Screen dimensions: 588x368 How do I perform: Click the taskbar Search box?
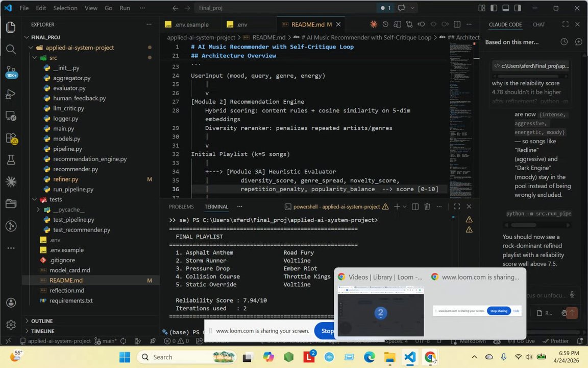(x=187, y=357)
